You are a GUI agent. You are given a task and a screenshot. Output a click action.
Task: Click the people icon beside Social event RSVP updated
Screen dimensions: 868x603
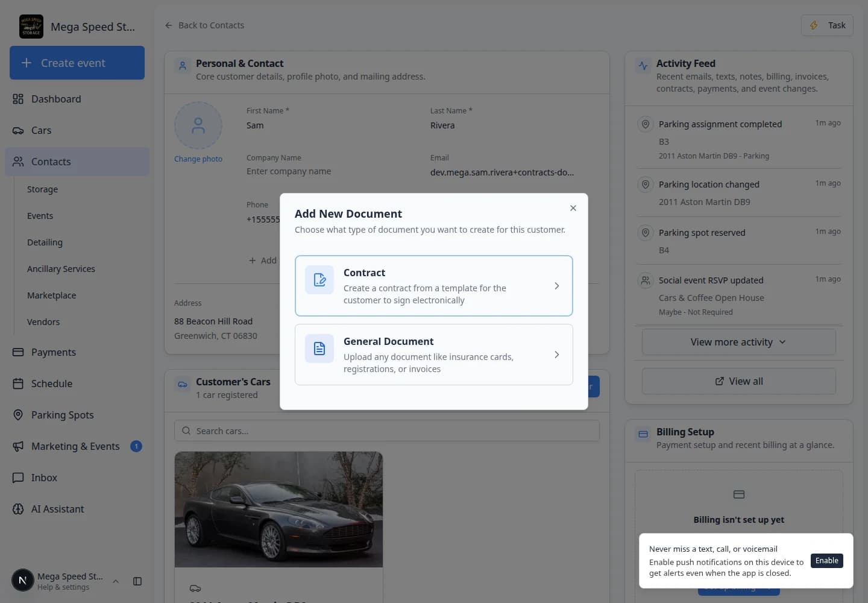[x=646, y=280]
